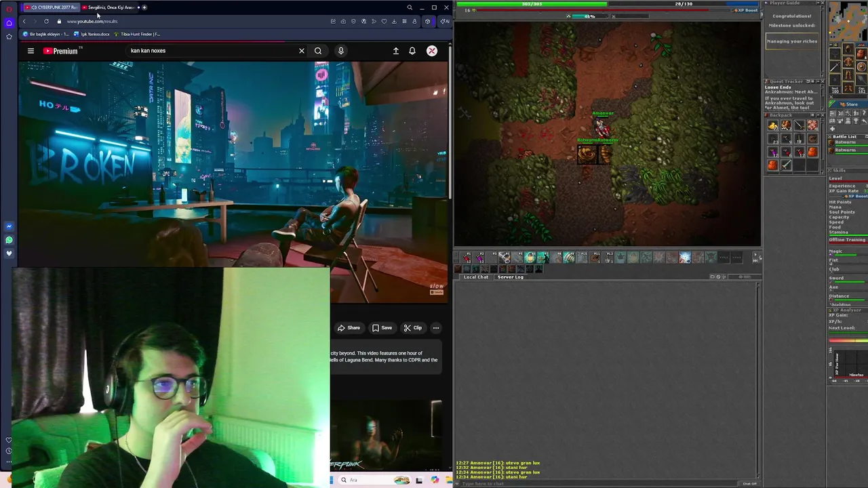The height and width of the screenshot is (488, 868).
Task: Open the YouTube upload/create icon
Action: tap(396, 51)
